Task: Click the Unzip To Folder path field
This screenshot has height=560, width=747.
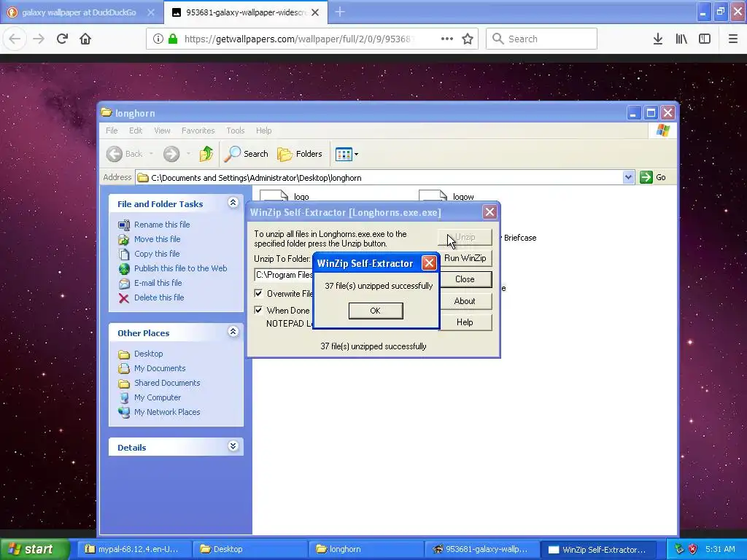Action: [284, 275]
